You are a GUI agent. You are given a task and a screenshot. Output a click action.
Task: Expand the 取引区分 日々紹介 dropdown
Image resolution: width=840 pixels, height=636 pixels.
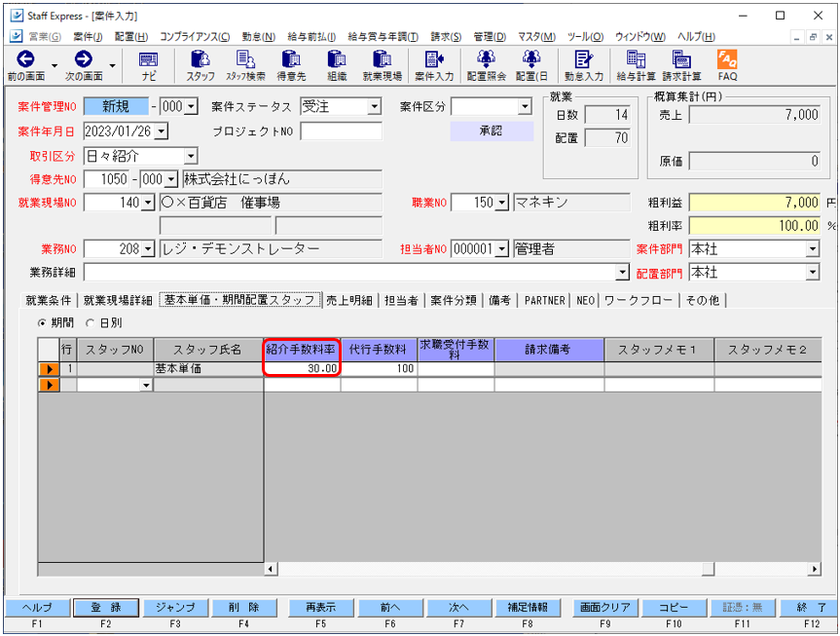(191, 156)
